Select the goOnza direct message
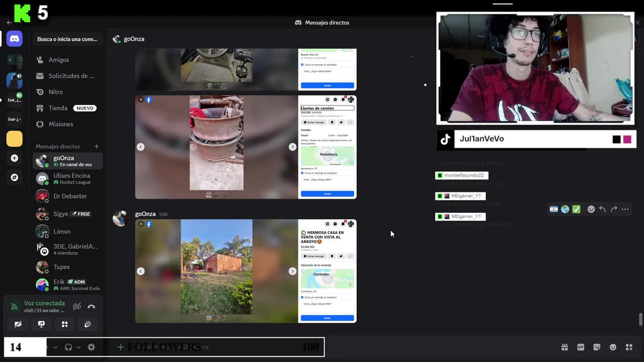The height and width of the screenshot is (362, 644). pos(67,161)
